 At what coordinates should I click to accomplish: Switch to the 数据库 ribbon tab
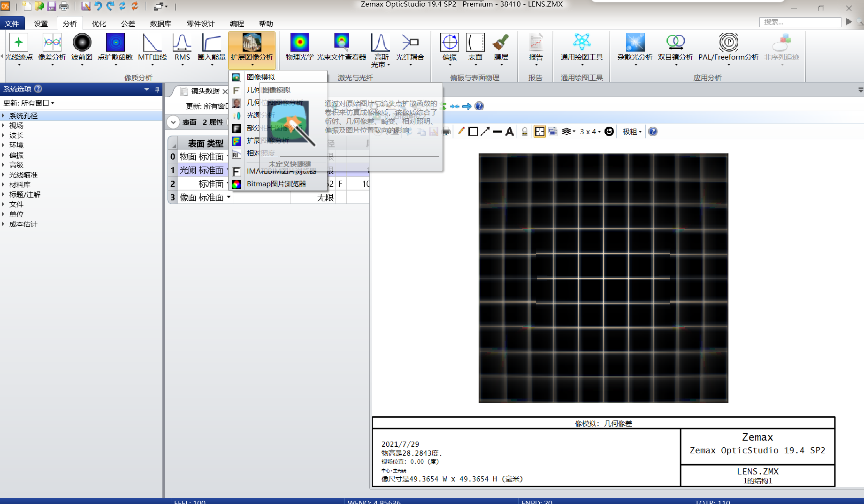(x=161, y=23)
